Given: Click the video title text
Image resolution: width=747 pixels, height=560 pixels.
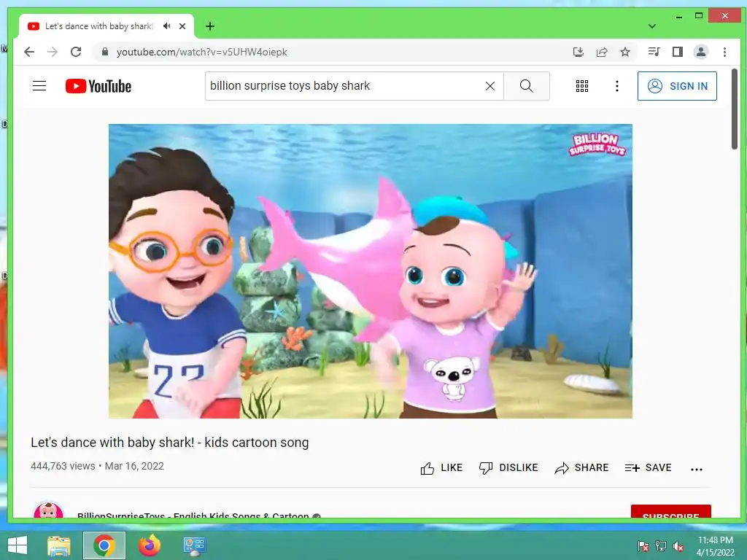Looking at the screenshot, I should click(x=169, y=443).
